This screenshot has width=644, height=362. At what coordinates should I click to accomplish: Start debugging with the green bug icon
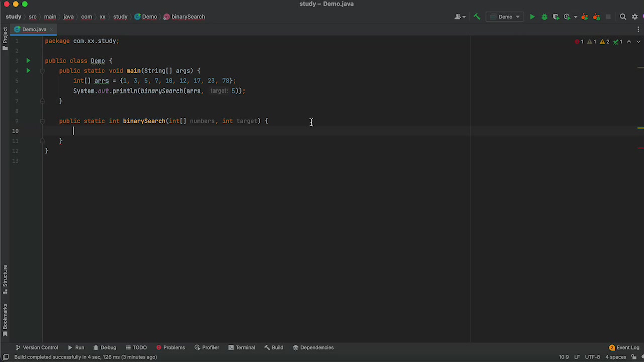point(544,17)
